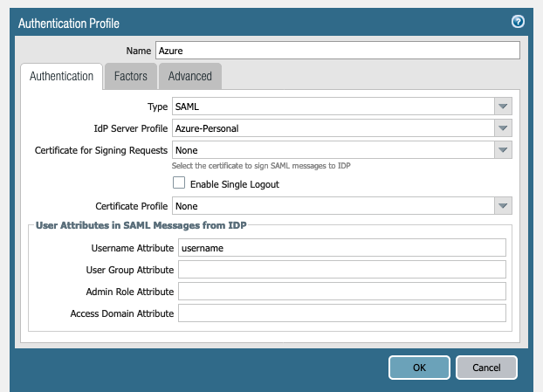543x392 pixels.
Task: Select the Authentication tab
Action: click(x=62, y=76)
